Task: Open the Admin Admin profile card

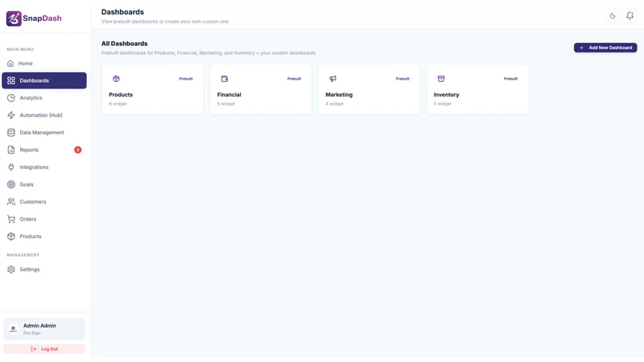Action: tap(44, 329)
